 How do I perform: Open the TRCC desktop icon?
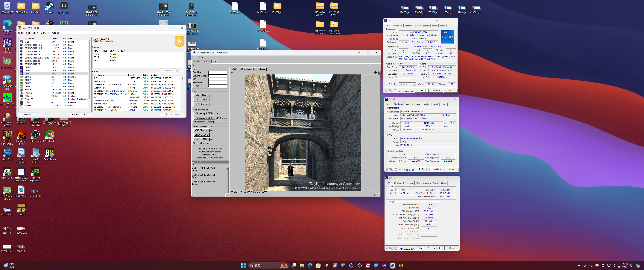coord(21,210)
